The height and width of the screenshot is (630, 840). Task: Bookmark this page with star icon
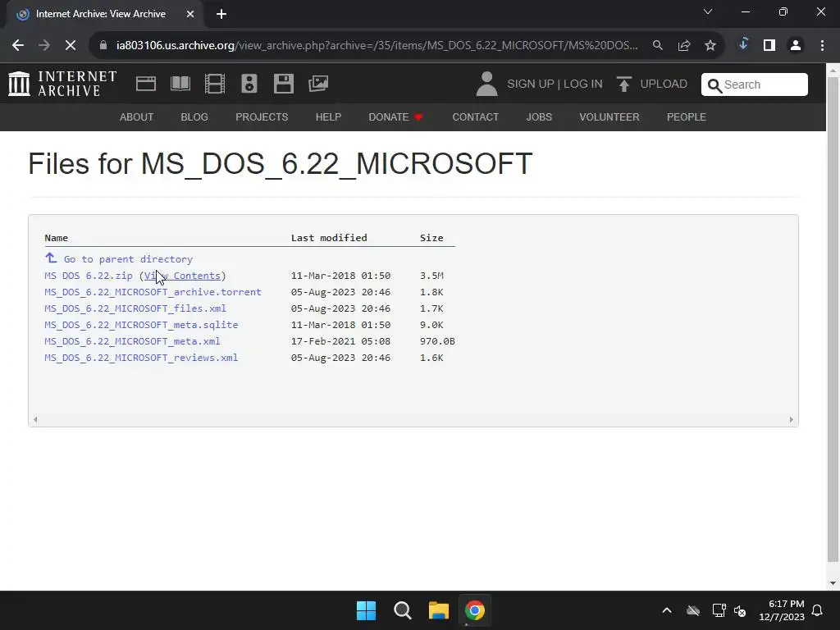click(x=710, y=46)
